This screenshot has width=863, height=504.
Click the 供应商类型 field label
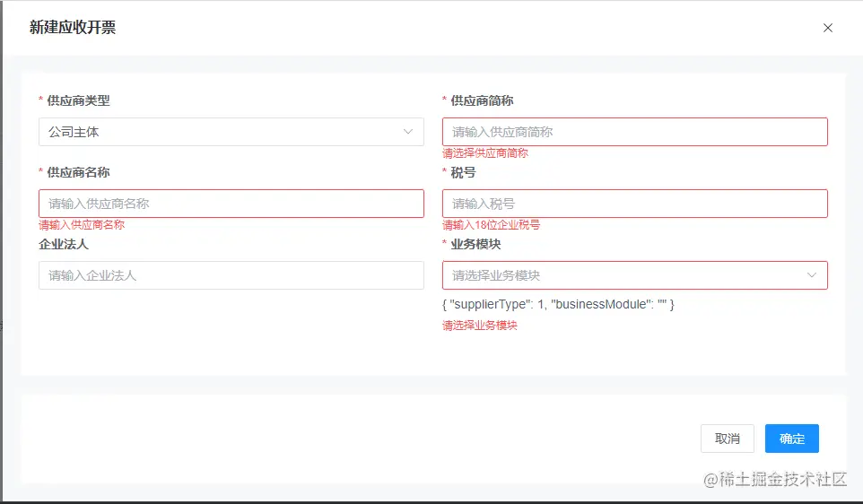pos(78,100)
